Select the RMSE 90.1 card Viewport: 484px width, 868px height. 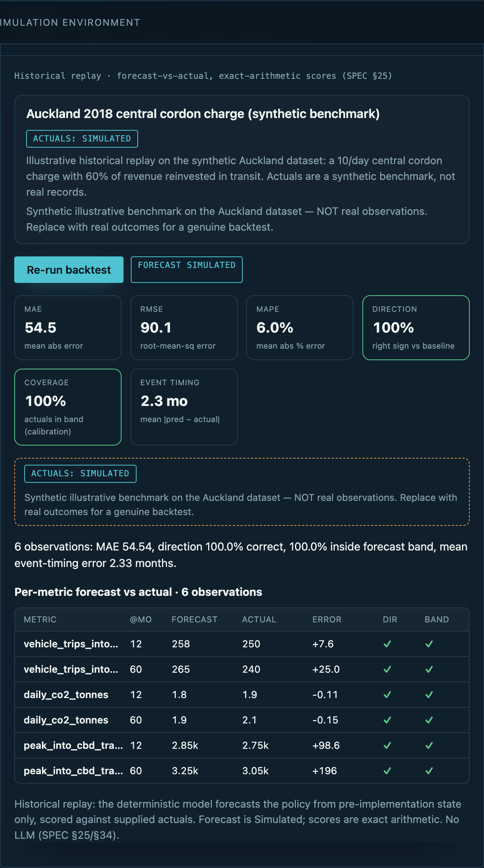(184, 328)
